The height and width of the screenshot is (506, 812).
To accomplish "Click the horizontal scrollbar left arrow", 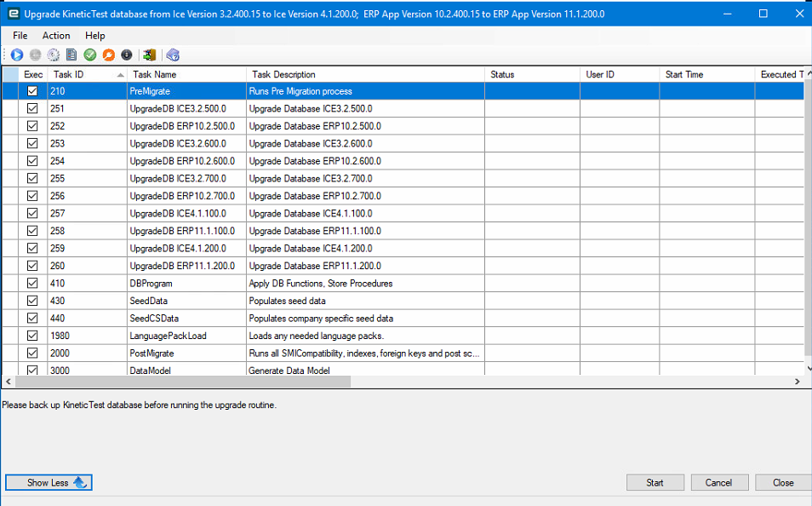I will tap(9, 382).
